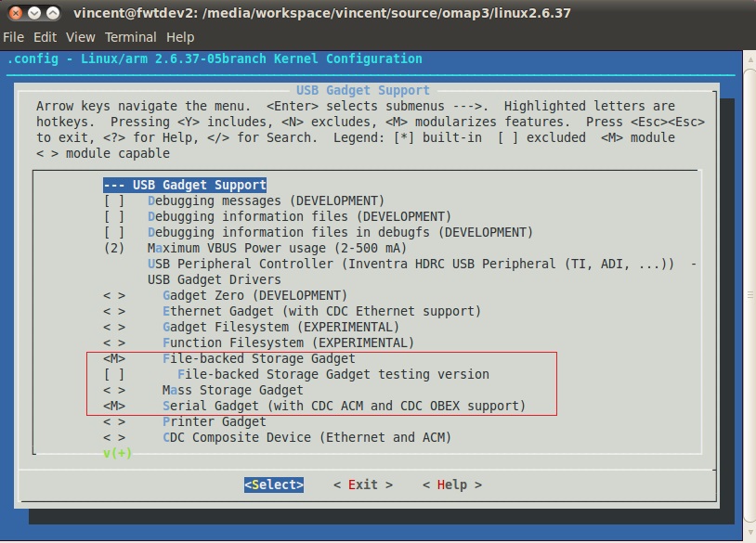Click the terminal window title bar text
The height and width of the screenshot is (543, 756).
click(x=322, y=13)
